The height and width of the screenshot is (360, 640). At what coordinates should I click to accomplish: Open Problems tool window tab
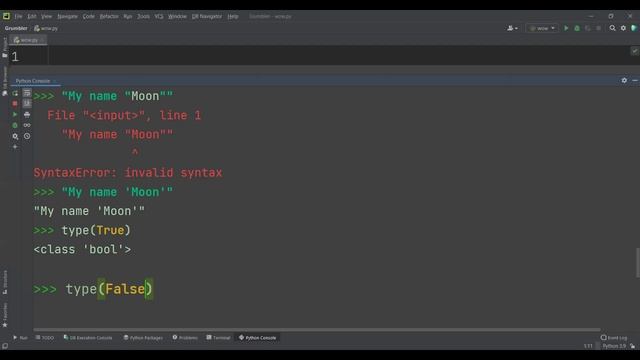(185, 338)
